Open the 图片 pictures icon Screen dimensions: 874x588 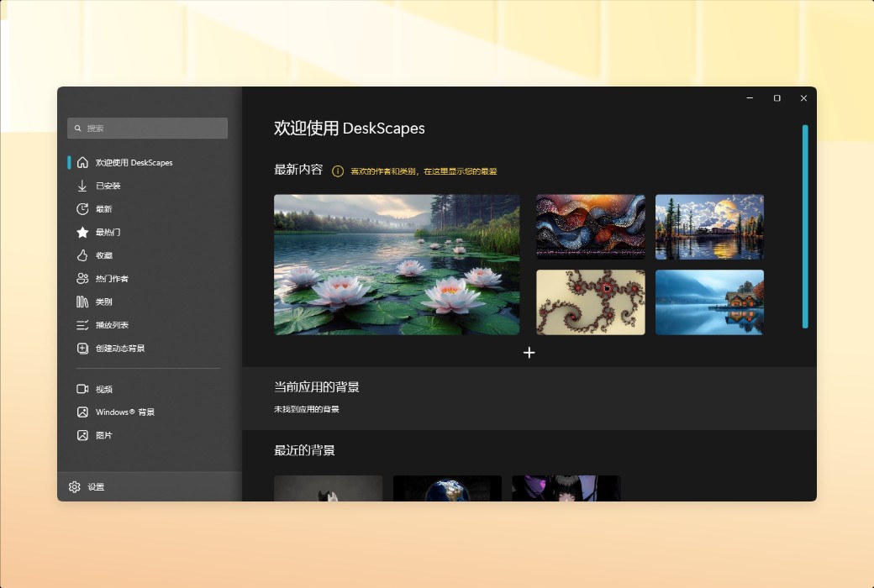82,435
